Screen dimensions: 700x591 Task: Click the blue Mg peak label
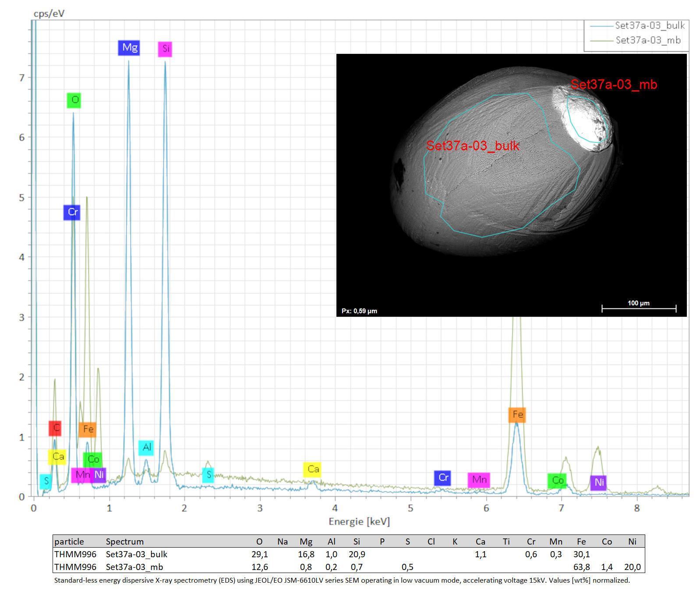click(x=129, y=48)
